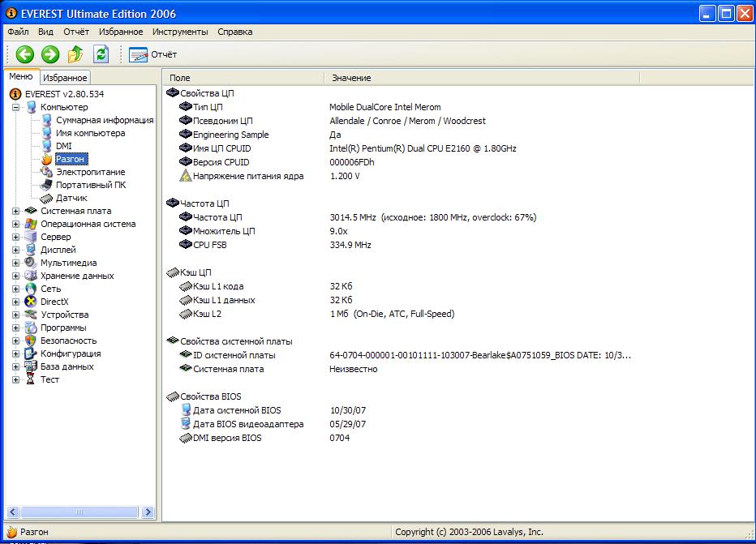
Task: Click the DirectX icon in sidebar
Action: (x=32, y=302)
